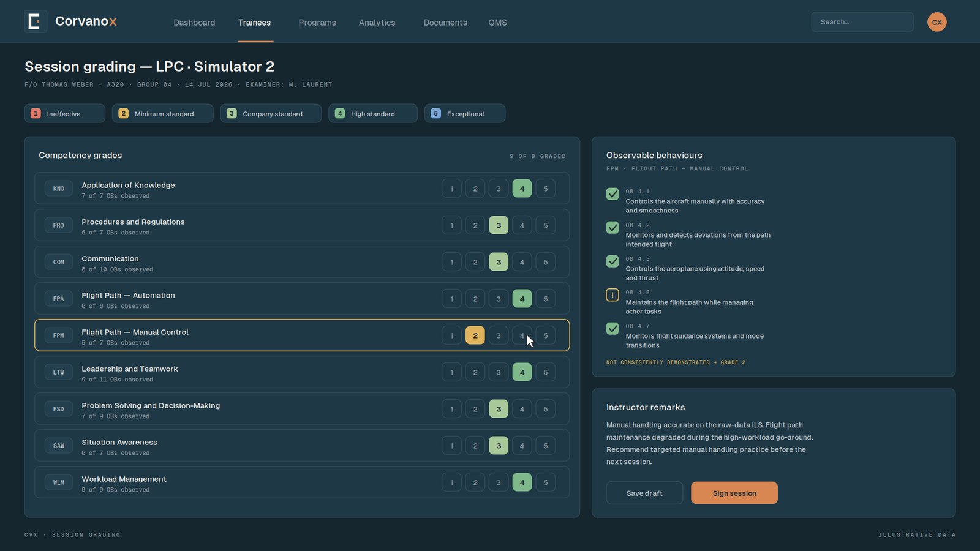Click "9 of 11 OBs observed" text
The width and height of the screenshot is (980, 551).
tap(118, 380)
